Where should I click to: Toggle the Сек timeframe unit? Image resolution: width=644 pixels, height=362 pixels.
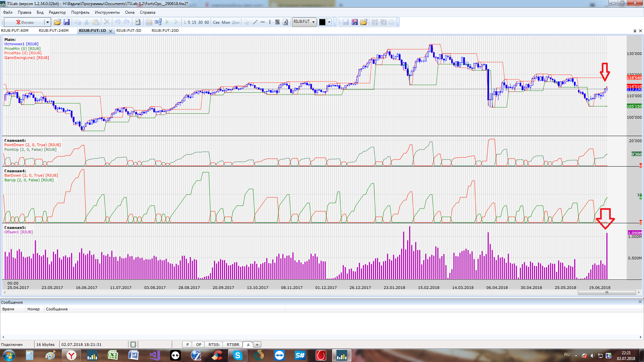click(x=216, y=22)
